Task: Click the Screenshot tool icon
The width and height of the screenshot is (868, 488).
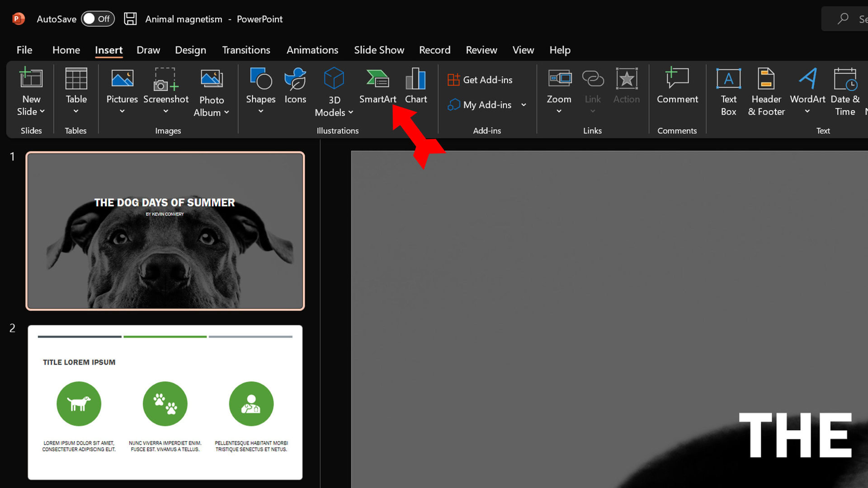Action: pyautogui.click(x=165, y=79)
